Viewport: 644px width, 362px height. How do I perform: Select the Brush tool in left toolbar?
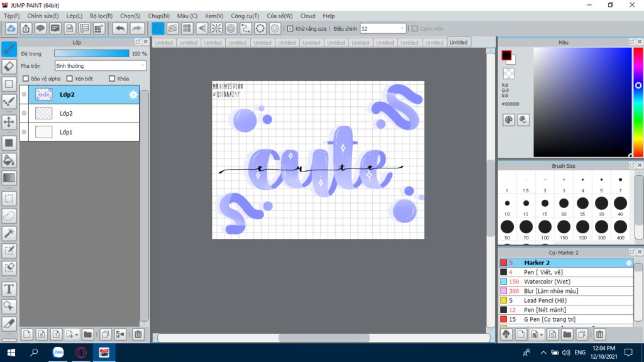click(x=9, y=49)
